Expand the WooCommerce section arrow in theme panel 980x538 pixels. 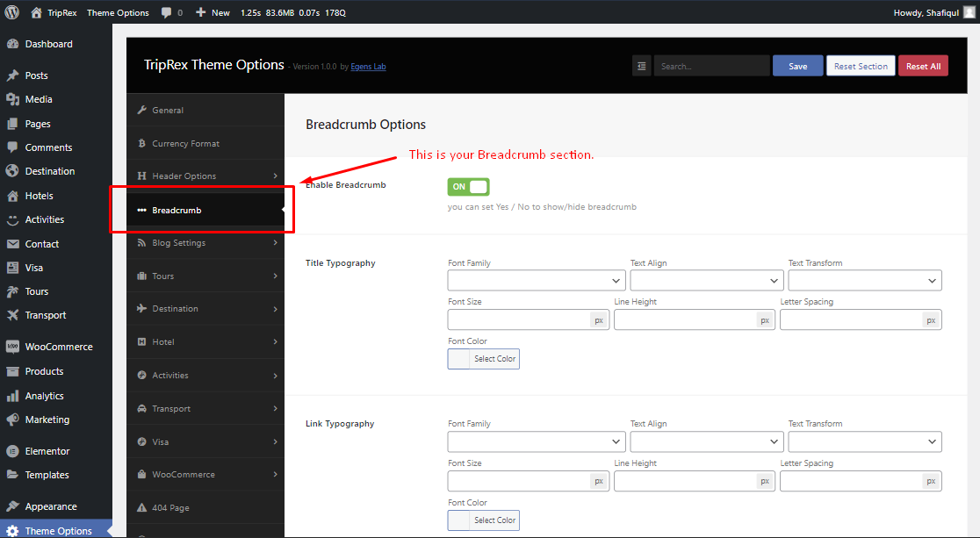[x=275, y=474]
